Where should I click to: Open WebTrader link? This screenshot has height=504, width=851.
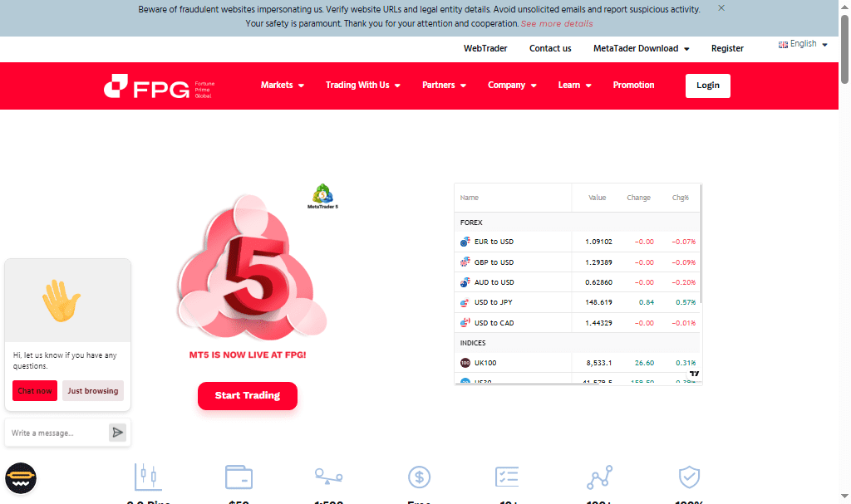(x=485, y=48)
